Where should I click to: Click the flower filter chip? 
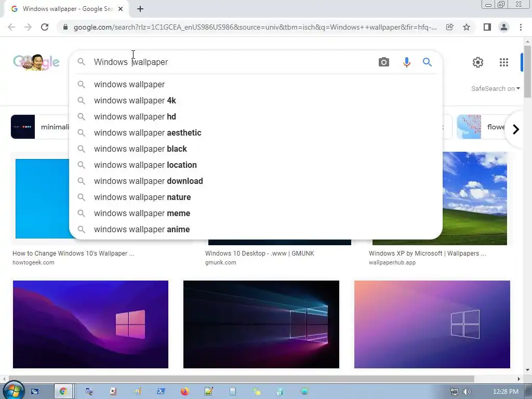tap(481, 127)
